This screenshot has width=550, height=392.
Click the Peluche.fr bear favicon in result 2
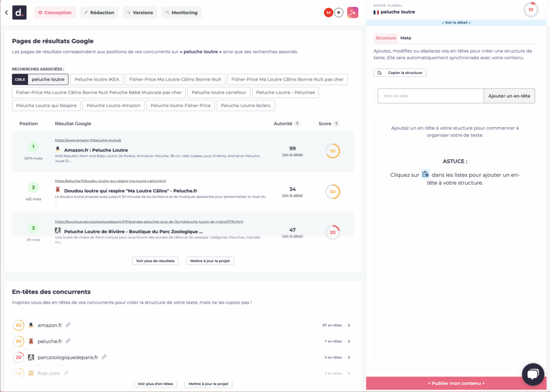tap(57, 190)
